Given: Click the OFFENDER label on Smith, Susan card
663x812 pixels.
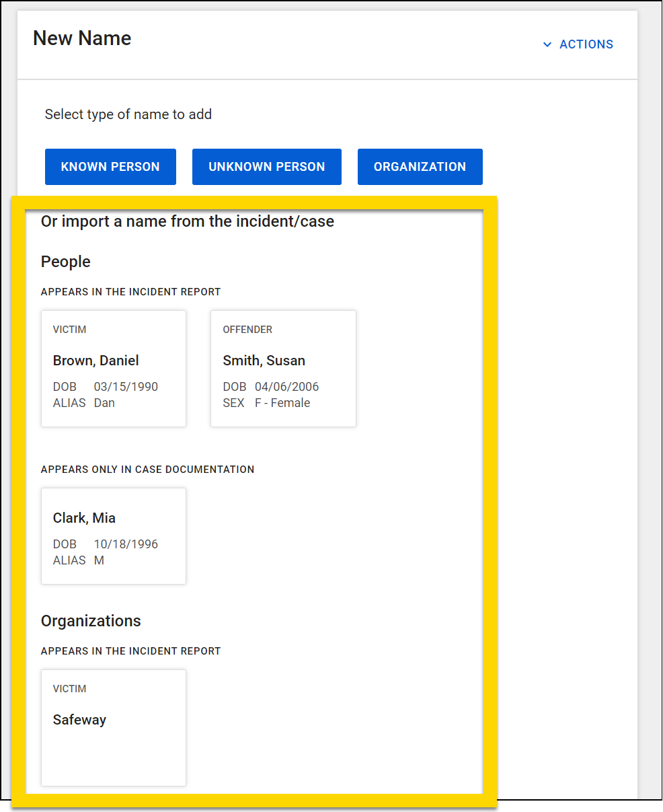Looking at the screenshot, I should coord(247,329).
